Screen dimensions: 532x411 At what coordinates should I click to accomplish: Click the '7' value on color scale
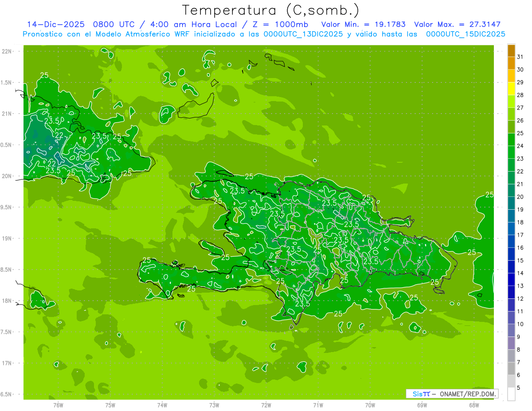[x=518, y=362]
